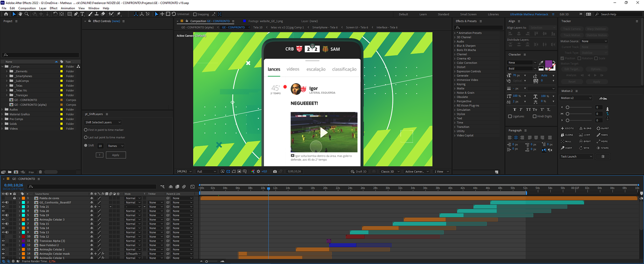Click the Apply button in pt_ShiftLayers

pos(116,155)
